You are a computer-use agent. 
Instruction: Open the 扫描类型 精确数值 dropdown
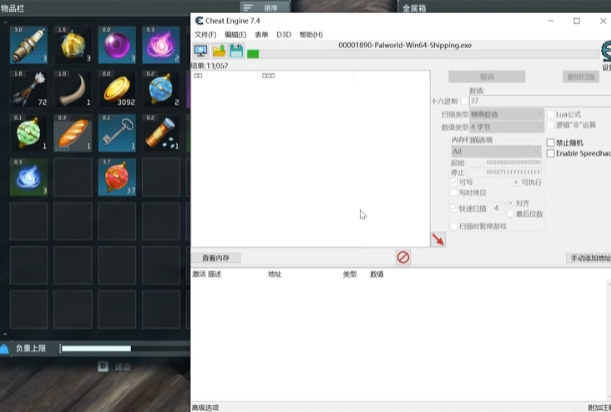506,114
